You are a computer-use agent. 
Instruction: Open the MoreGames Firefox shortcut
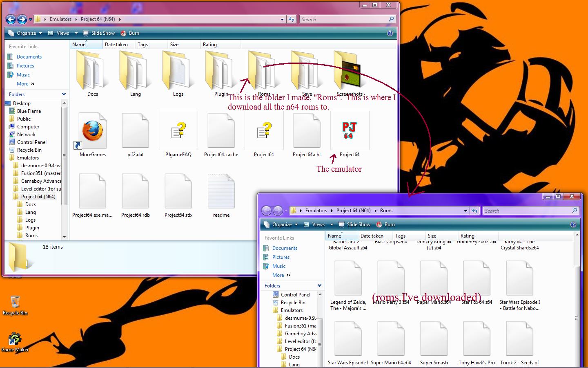(x=93, y=132)
